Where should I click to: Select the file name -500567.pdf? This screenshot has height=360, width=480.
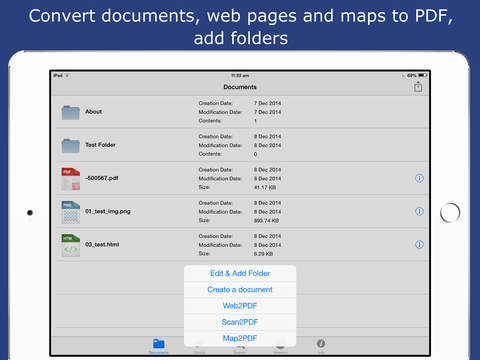[x=102, y=178]
